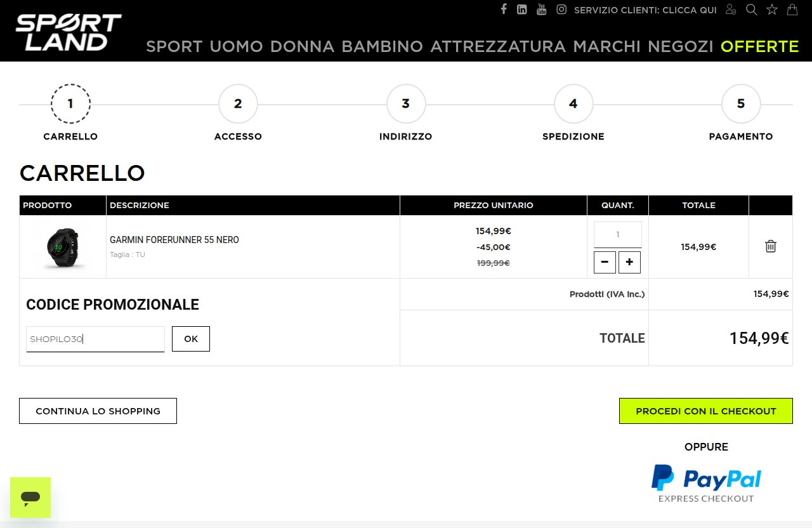This screenshot has width=812, height=528.
Task: Select step 2 Accesso circle
Action: click(238, 103)
